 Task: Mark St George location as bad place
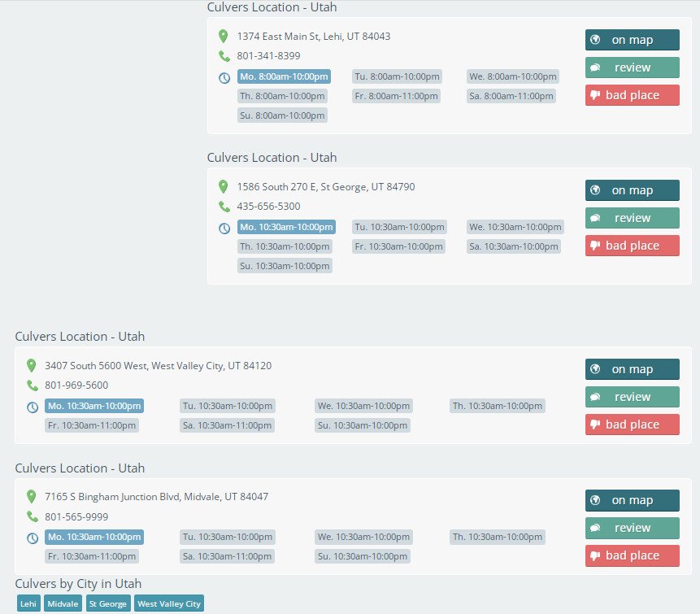tap(633, 246)
